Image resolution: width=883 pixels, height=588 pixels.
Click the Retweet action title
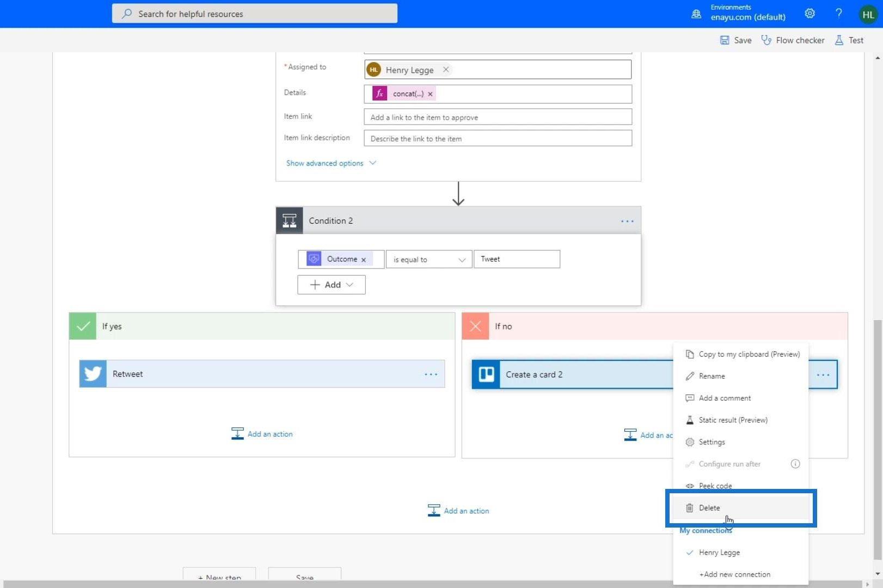click(127, 374)
